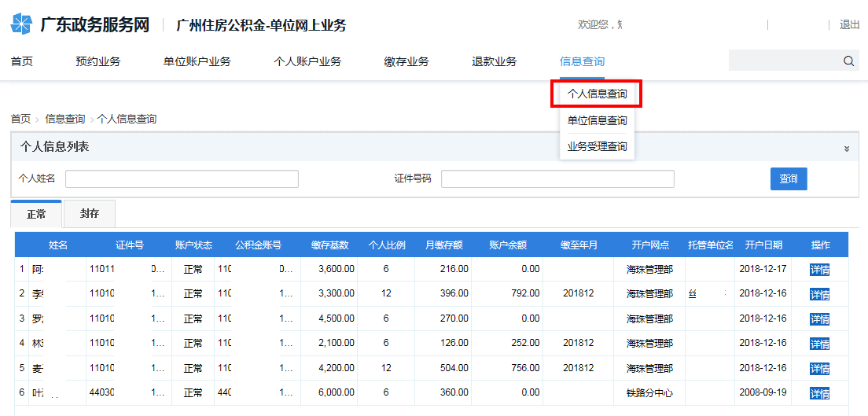Switch to the 正常 tab
Image resolution: width=868 pixels, height=416 pixels.
[x=36, y=214]
